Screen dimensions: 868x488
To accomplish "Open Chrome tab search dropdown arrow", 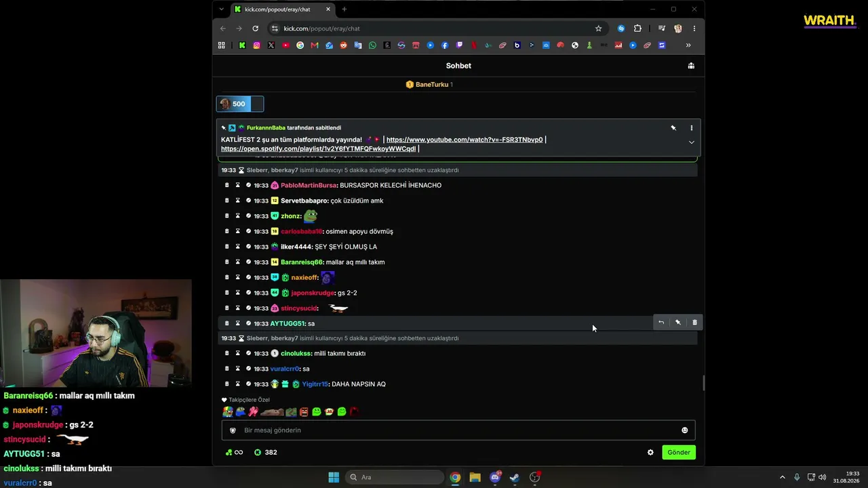I will click(x=221, y=9).
